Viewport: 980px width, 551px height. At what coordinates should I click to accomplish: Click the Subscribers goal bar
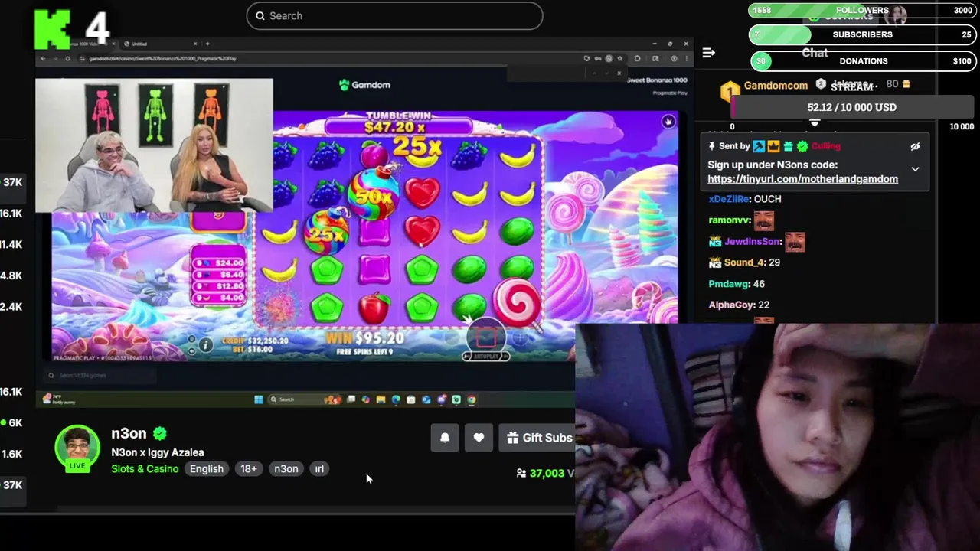point(862,34)
